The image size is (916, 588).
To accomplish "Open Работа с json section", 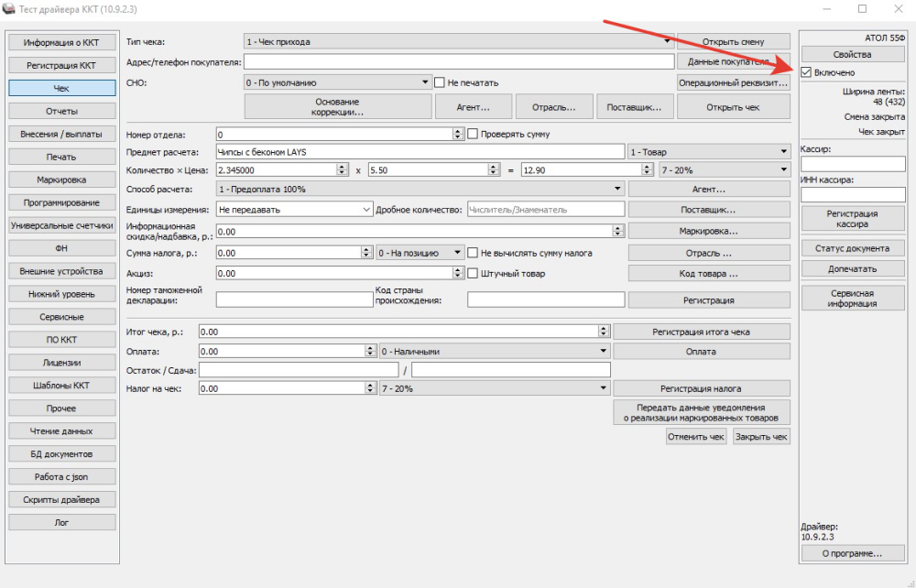I will [62, 476].
